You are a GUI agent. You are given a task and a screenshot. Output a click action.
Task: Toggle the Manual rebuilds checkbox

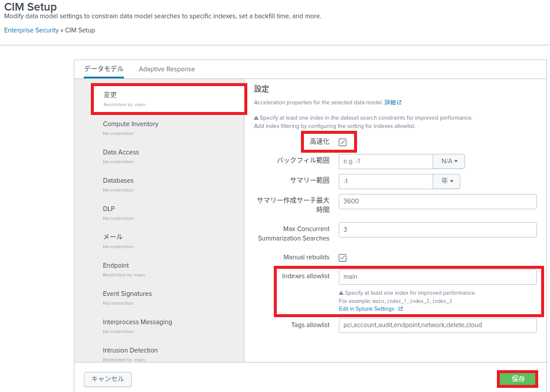pos(342,258)
